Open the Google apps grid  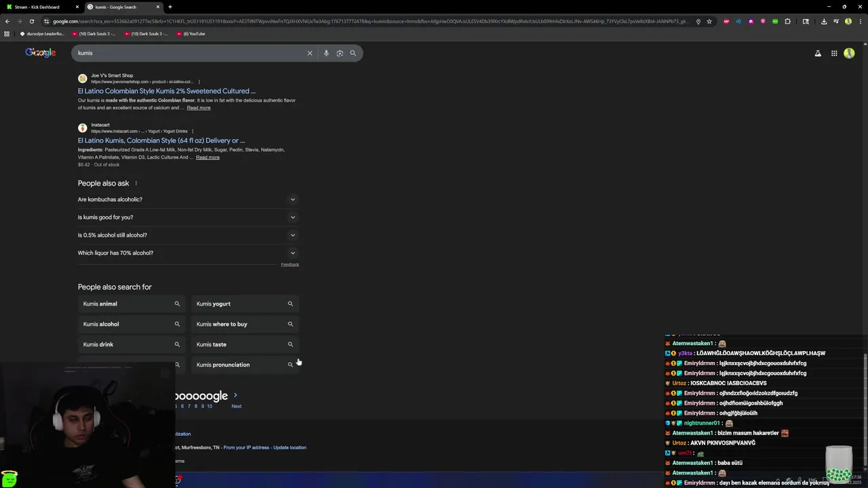(834, 53)
